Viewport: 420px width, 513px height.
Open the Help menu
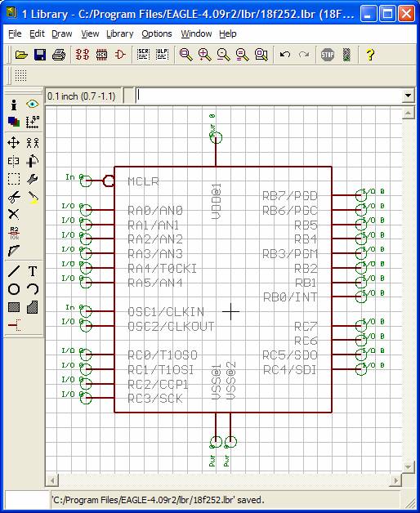pyautogui.click(x=228, y=33)
